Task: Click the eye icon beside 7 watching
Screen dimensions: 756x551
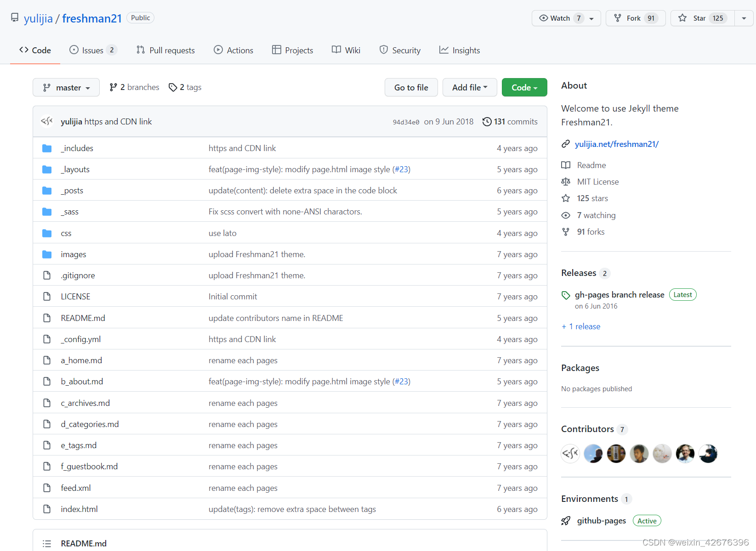Action: tap(566, 215)
